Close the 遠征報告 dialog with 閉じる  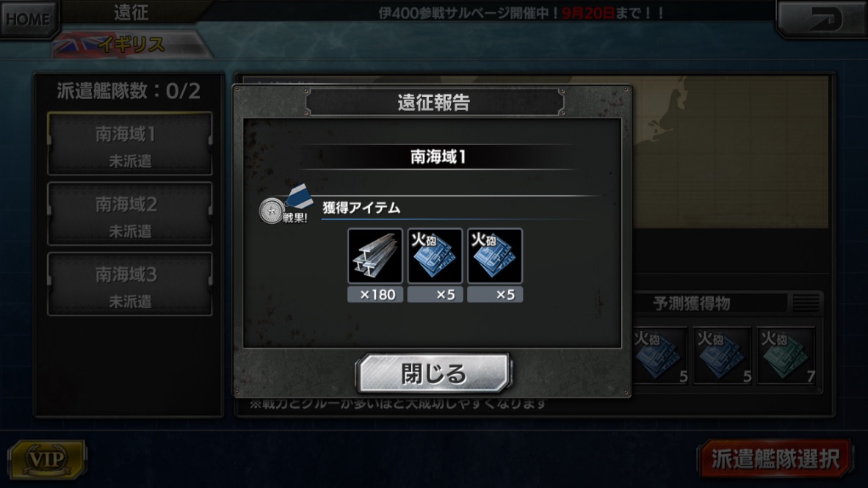point(433,374)
